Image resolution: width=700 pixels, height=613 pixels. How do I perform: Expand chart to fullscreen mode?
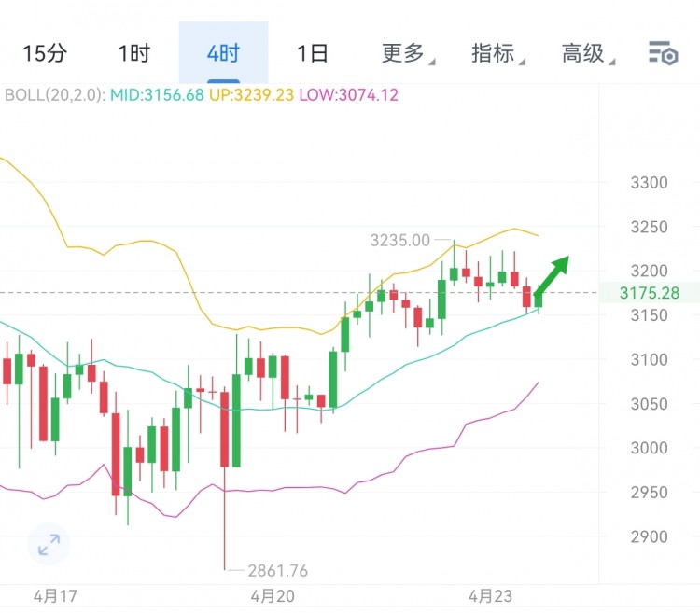49,545
